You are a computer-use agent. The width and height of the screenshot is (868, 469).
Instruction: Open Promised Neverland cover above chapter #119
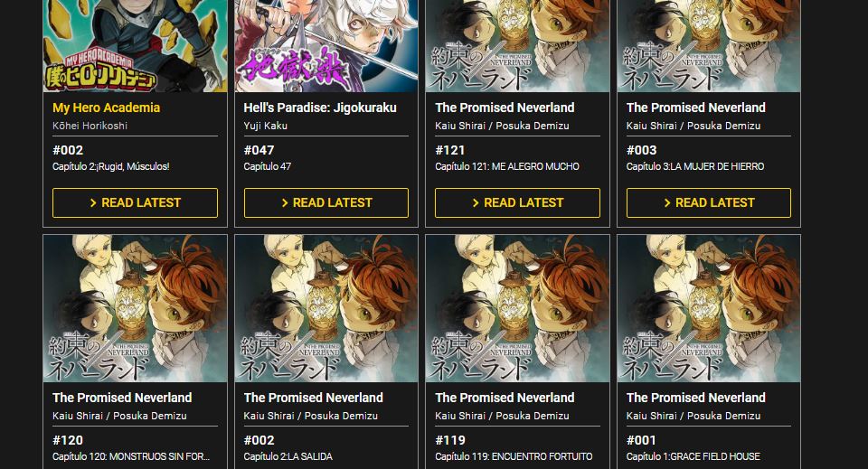517,309
